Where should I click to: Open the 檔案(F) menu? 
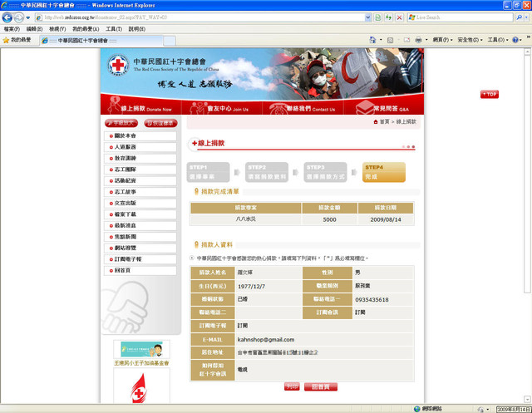tap(12, 29)
